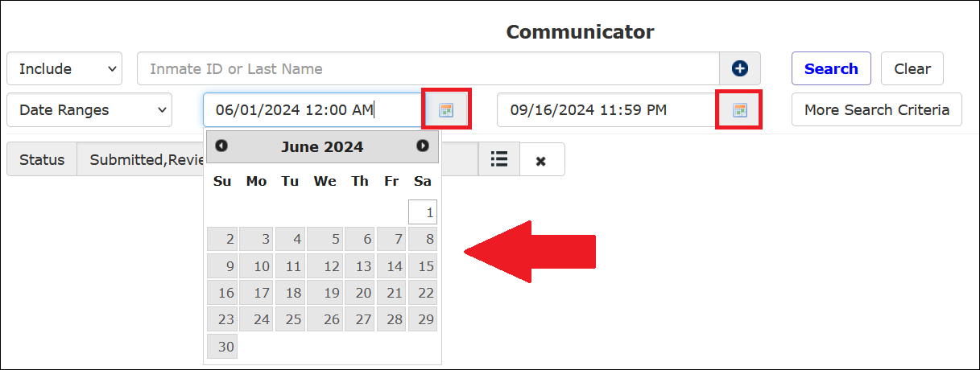
Task: Click the start date field showing 06/01/2024
Action: tap(314, 110)
